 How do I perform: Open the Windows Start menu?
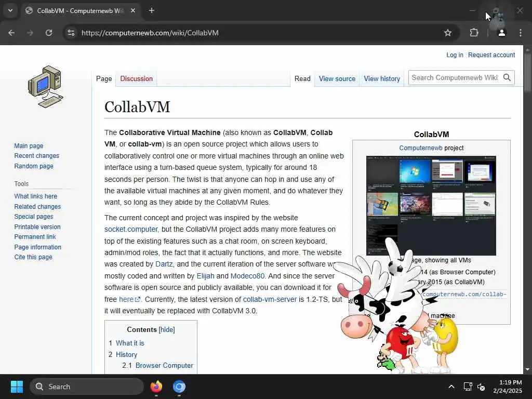pos(17,387)
